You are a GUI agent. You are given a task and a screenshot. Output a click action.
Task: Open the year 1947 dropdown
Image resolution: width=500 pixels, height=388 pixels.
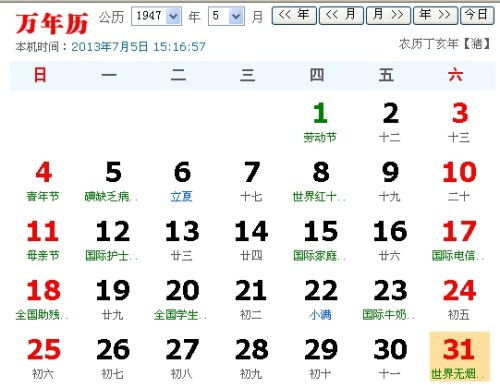click(156, 16)
